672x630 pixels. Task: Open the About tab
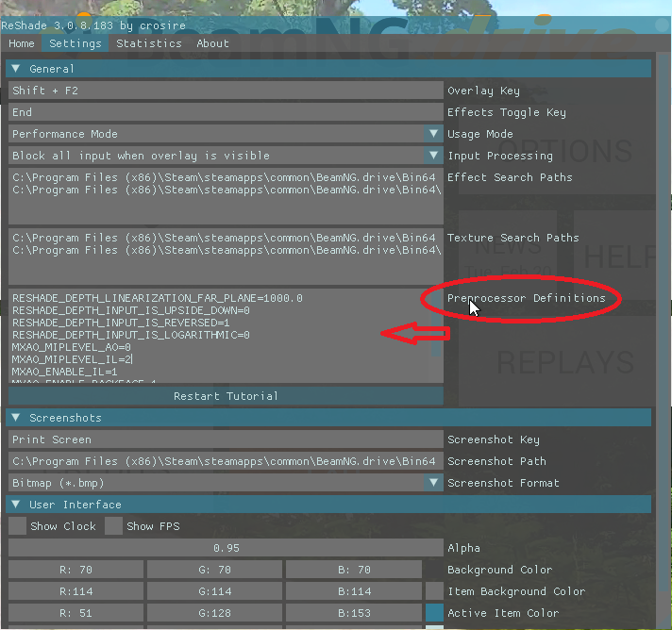[x=212, y=43]
